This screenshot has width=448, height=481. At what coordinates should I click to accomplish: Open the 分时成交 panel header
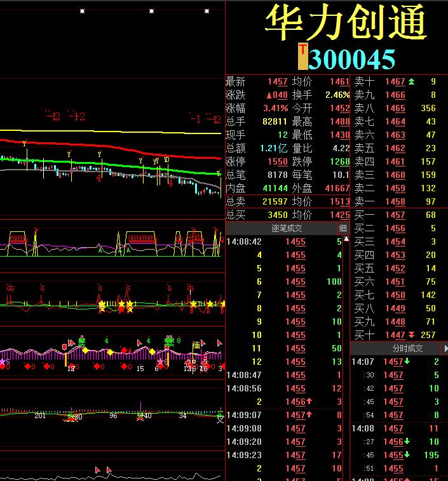tap(407, 348)
